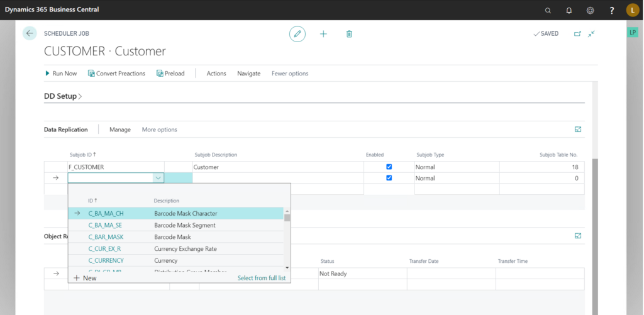This screenshot has width=644, height=315.
Task: Click the Subjob Table No. 0 cell
Action: pos(541,178)
